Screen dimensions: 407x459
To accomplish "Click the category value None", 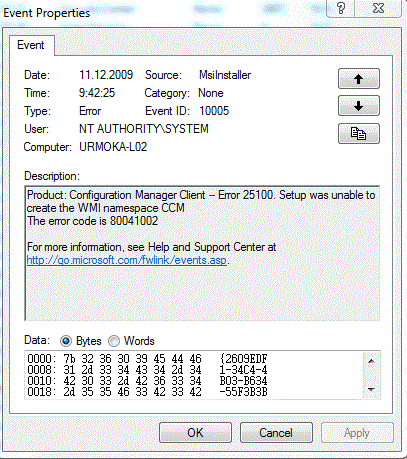I will pyautogui.click(x=211, y=93).
